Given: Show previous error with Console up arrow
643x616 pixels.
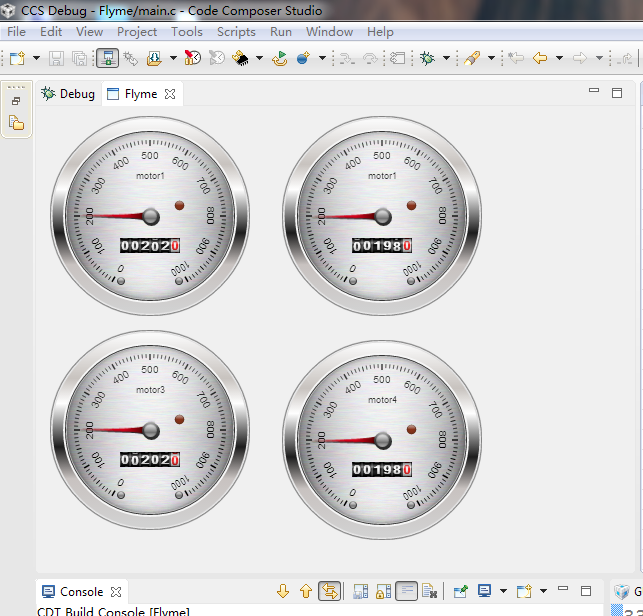Looking at the screenshot, I should [306, 592].
